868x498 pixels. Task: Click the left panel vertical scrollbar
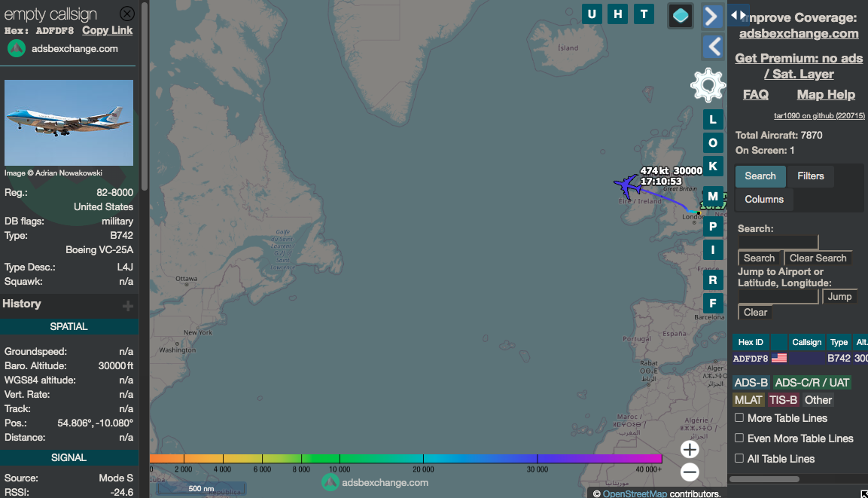tap(145, 96)
